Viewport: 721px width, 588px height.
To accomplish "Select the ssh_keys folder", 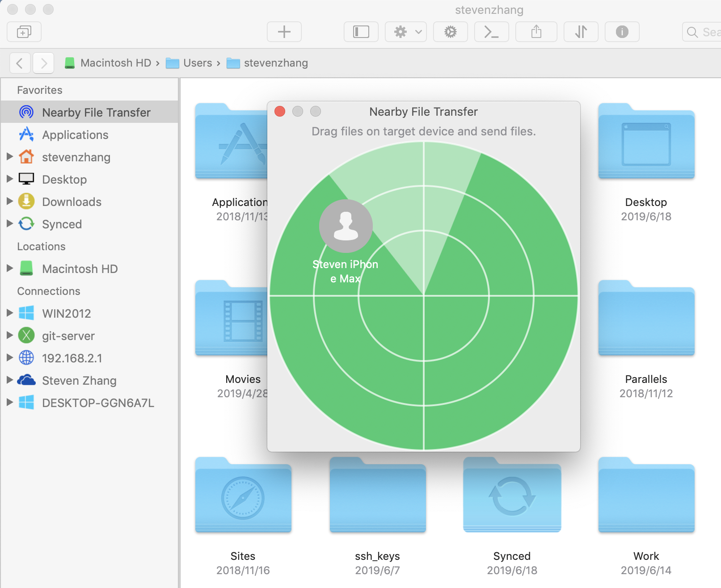I will [x=378, y=495].
